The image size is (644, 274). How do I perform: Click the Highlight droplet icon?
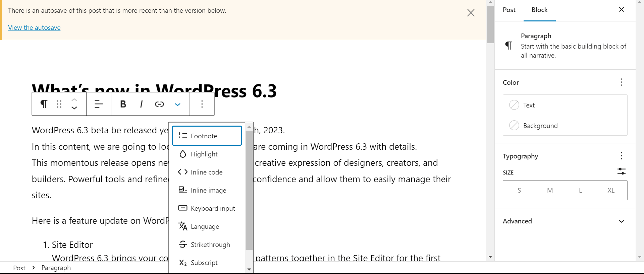click(x=182, y=154)
